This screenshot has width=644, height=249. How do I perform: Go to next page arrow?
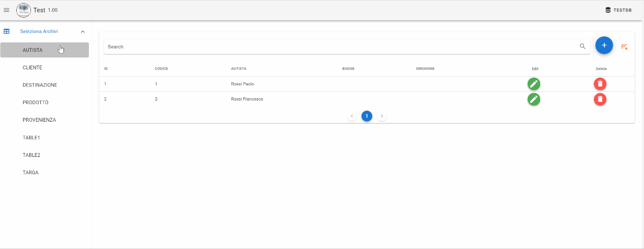(382, 116)
